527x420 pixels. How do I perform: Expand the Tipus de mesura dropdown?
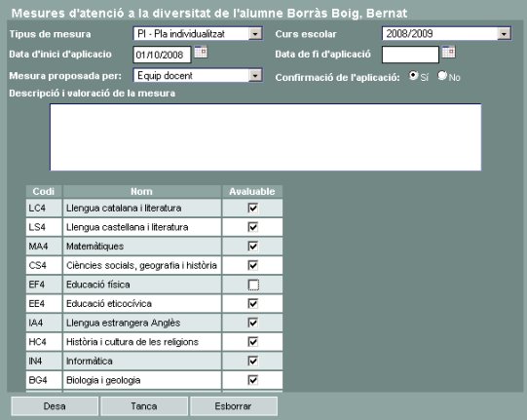coord(255,34)
